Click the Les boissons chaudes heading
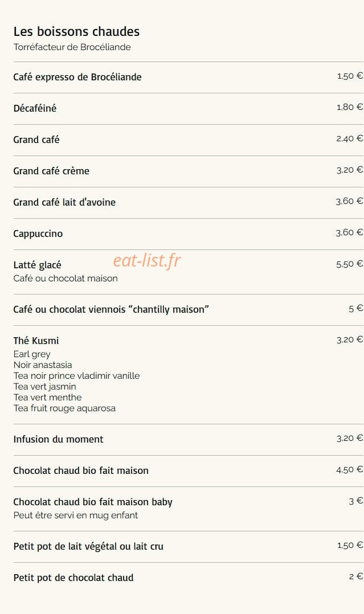Image resolution: width=364 pixels, height=614 pixels. coord(76,31)
